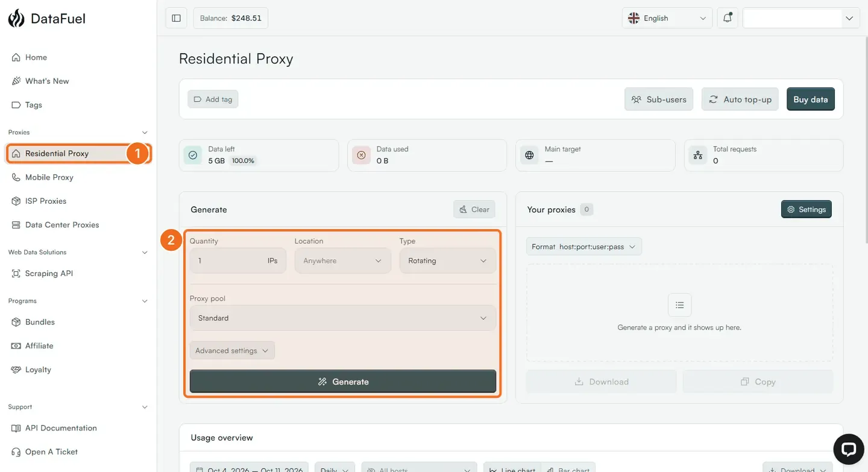Open the Type Rotating dropdown
The height and width of the screenshot is (472, 868).
point(447,261)
